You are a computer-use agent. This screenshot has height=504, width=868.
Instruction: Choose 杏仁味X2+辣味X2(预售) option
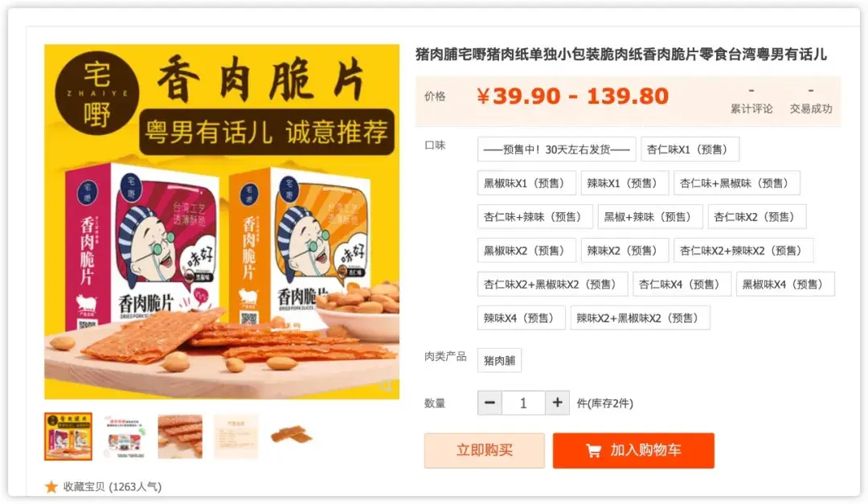743,250
